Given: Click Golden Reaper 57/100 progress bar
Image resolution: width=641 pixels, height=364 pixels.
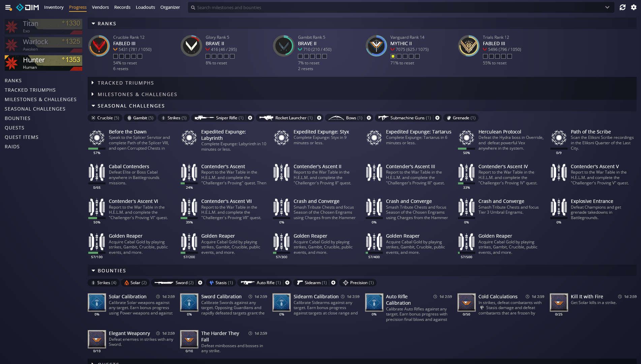Looking at the screenshot, I should pos(97,253).
